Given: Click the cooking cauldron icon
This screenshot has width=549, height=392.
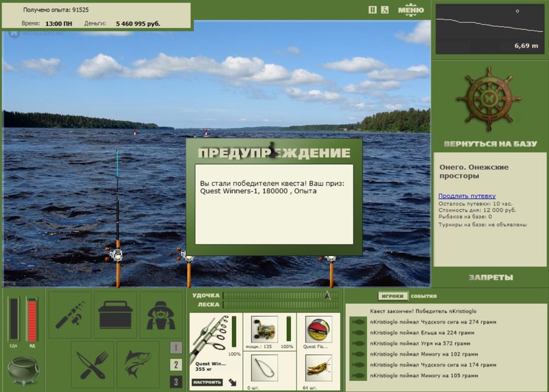Looking at the screenshot, I should click(23, 371).
